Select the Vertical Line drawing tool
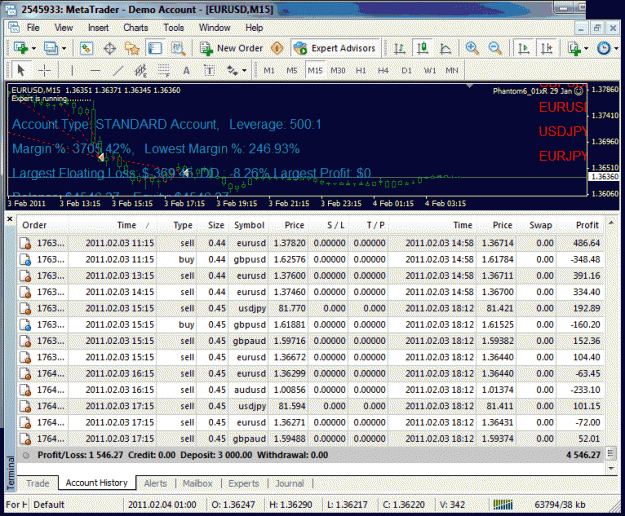625x516 pixels. tap(72, 71)
